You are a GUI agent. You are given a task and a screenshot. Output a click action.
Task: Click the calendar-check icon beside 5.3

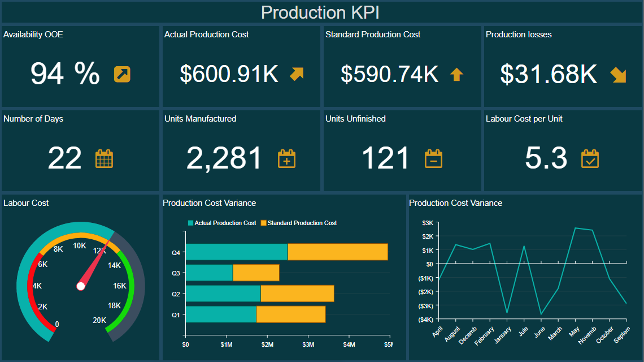pos(590,158)
